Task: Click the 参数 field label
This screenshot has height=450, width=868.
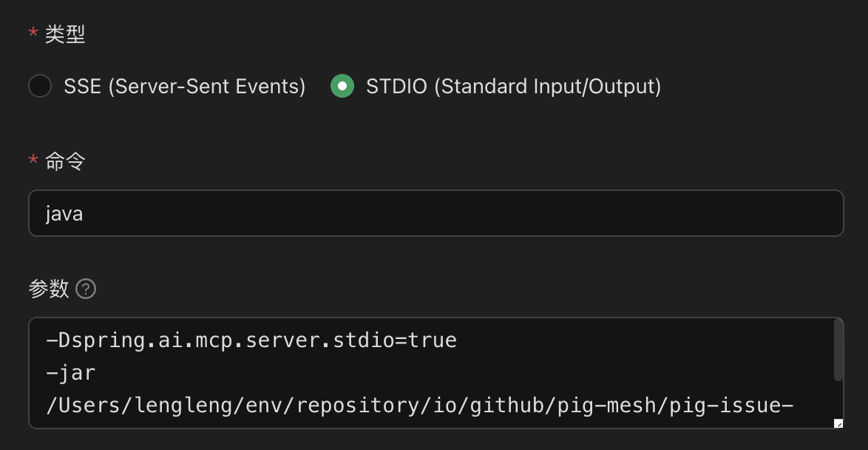Action: click(x=49, y=289)
